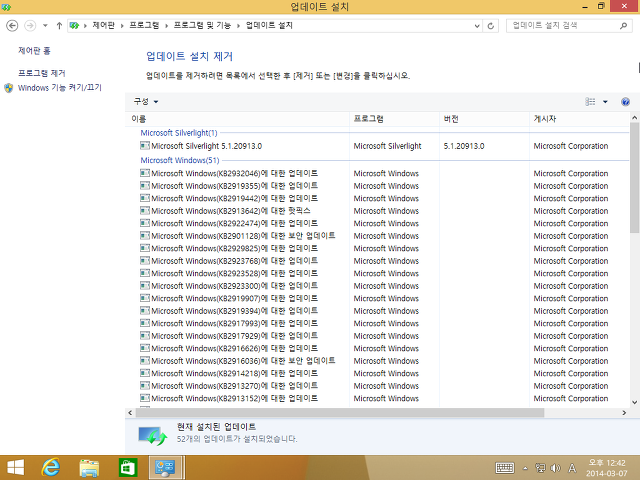Select the KB2913152 update row

(x=377, y=398)
